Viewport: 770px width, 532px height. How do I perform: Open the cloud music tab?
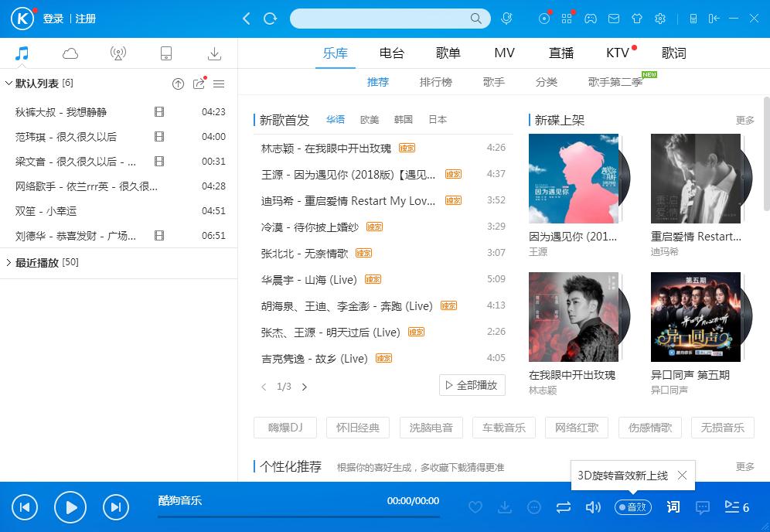point(70,53)
